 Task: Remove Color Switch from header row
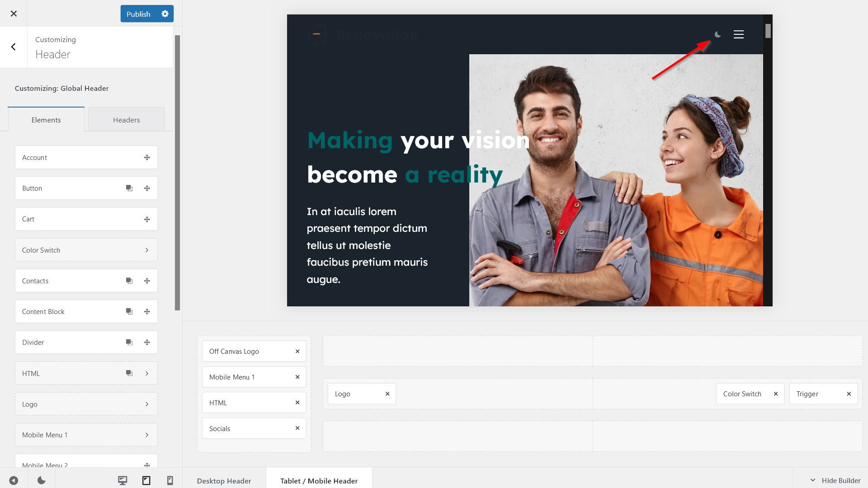[776, 394]
